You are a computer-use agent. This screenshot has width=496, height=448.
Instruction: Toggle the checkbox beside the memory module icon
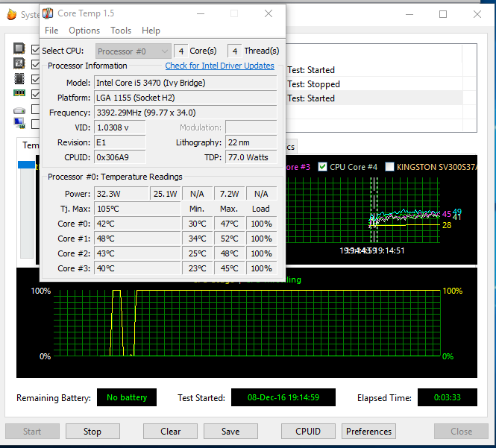click(36, 94)
